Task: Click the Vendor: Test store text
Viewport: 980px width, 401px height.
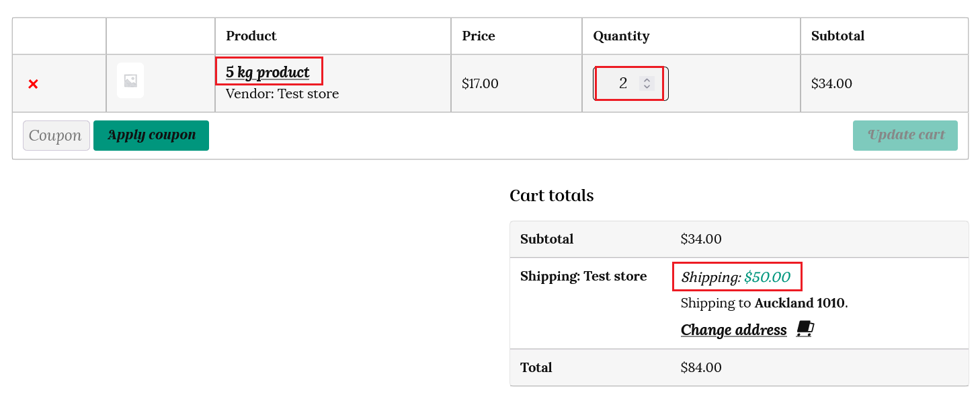Action: click(x=282, y=94)
